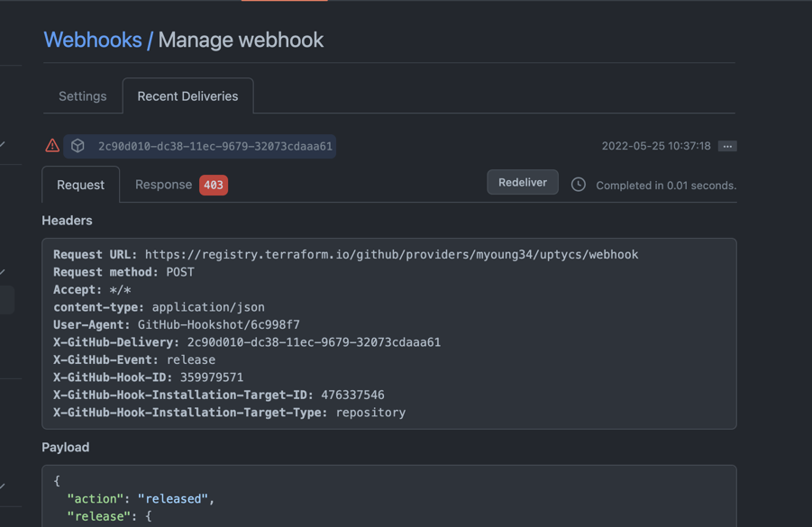
Task: Click the Installation-Target-Type repository line
Action: click(x=230, y=413)
